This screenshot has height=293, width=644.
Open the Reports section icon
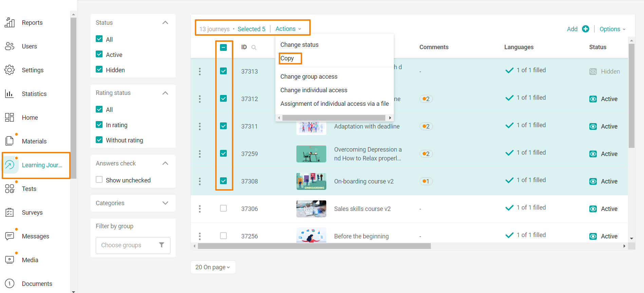point(10,22)
